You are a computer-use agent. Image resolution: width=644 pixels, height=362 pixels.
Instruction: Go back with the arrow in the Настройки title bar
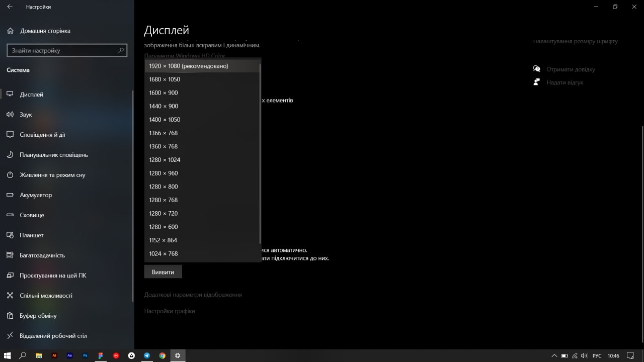10,7
